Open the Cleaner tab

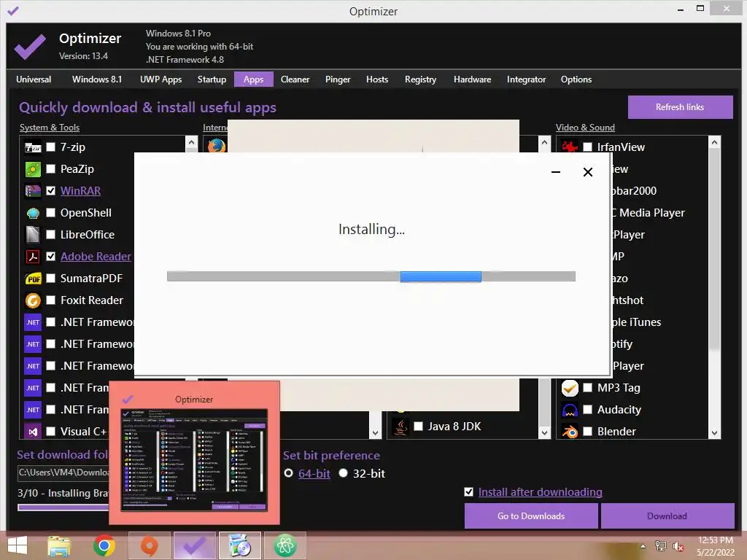[x=295, y=79]
